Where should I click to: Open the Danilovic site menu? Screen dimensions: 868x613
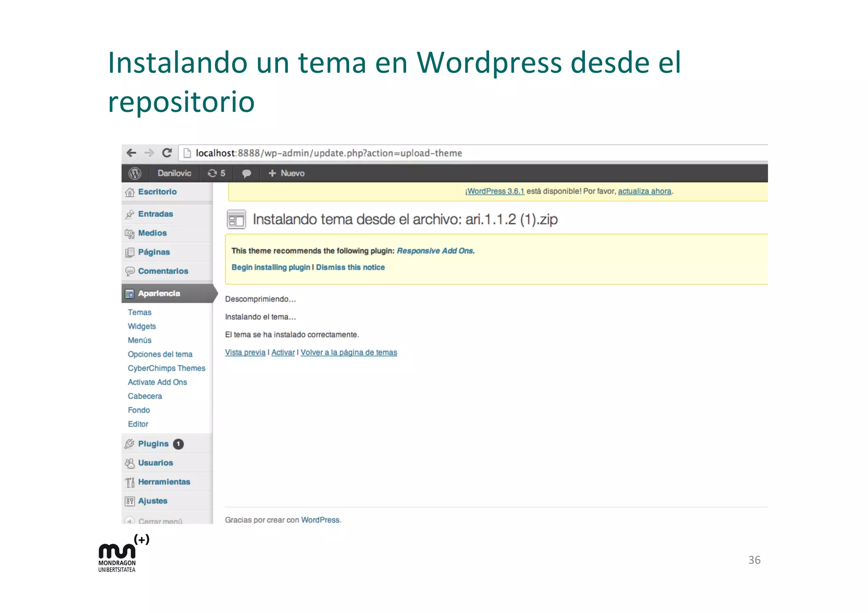point(174,173)
